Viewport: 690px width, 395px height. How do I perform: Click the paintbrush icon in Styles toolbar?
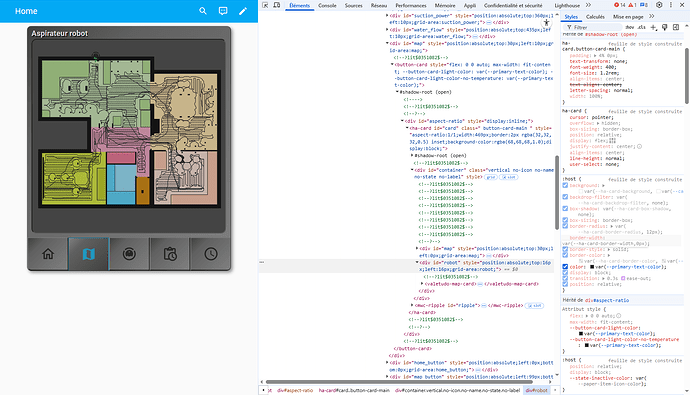665,27
